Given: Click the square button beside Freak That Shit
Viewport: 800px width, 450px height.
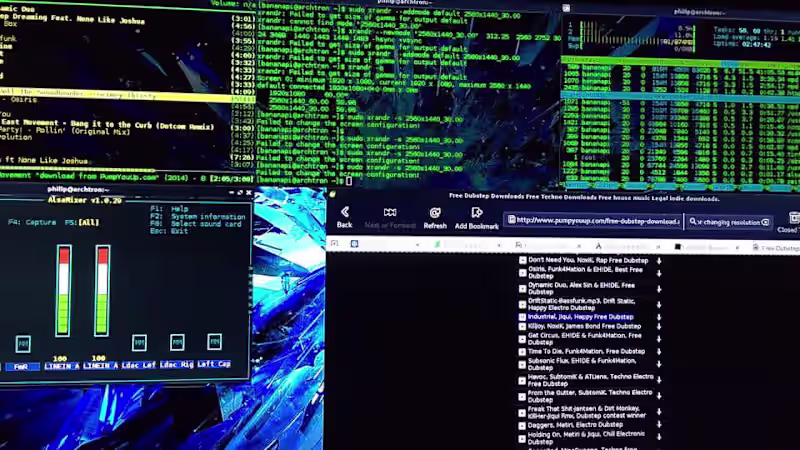Looking at the screenshot, I should 522,412.
